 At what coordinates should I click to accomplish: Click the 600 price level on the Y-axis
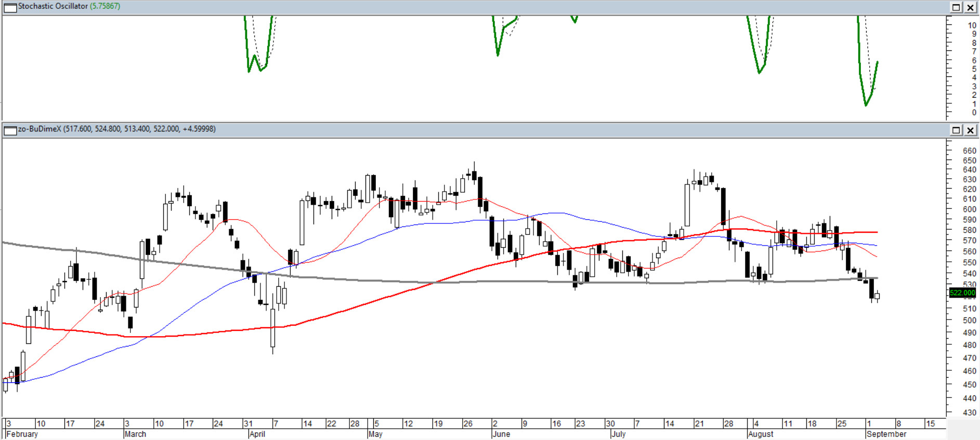(969, 209)
